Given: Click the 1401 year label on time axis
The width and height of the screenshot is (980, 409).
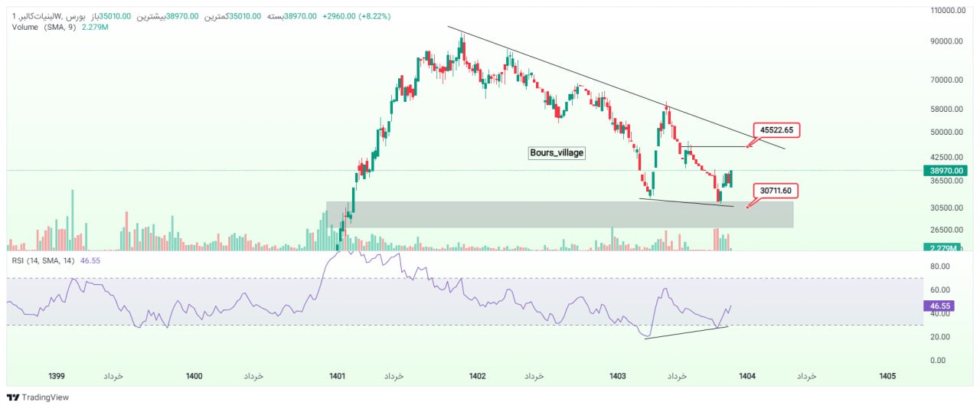Looking at the screenshot, I should click(x=336, y=376).
